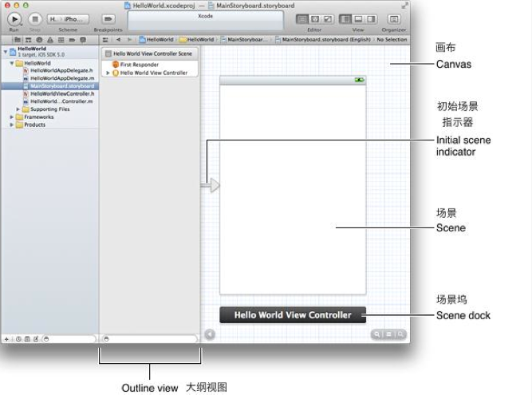Click the HelloWorld folder jump bar segment
Viewport: 532px width, 403px height.
pyautogui.click(x=197, y=40)
